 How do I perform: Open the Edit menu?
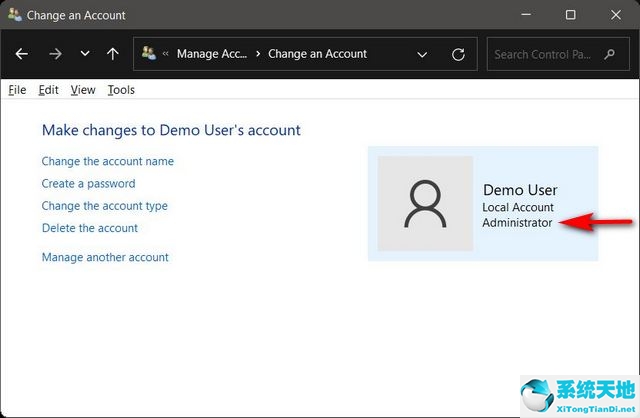click(48, 90)
